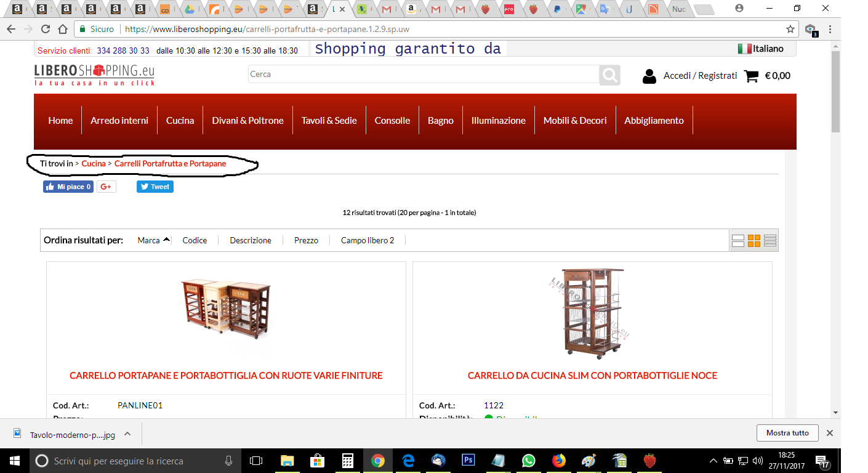Viewport: 868px width, 473px height.
Task: Open the Windows notification center icon
Action: 821,461
